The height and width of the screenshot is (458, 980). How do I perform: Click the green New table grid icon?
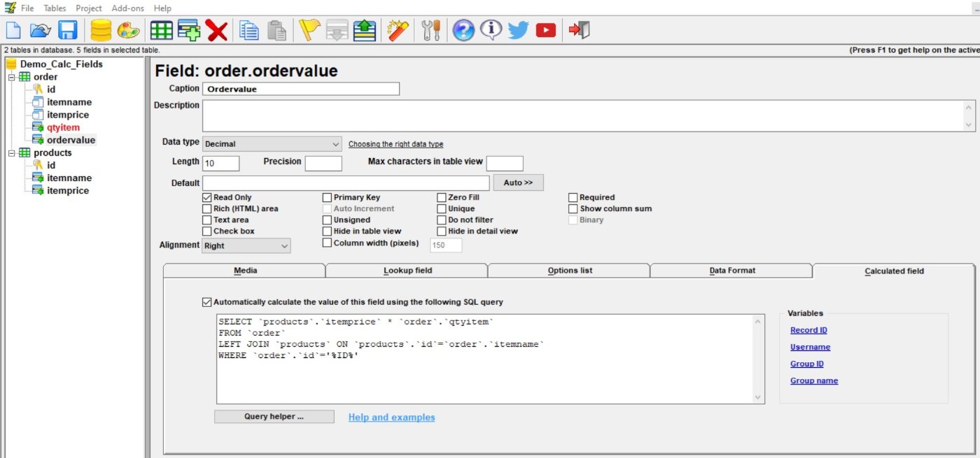(x=162, y=30)
